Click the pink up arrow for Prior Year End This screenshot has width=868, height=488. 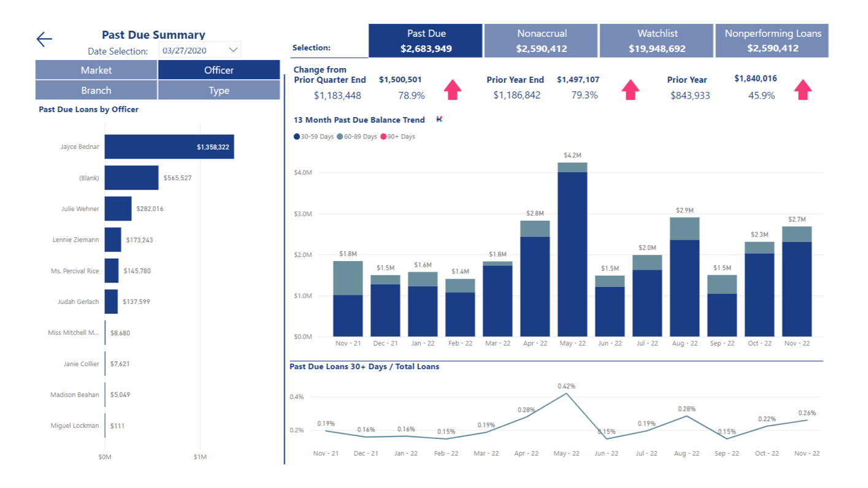631,90
